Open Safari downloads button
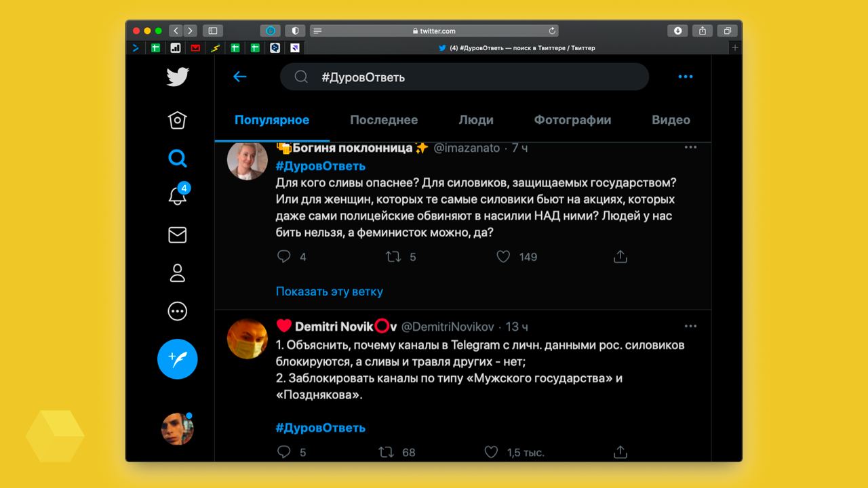This screenshot has height=488, width=868. point(678,30)
